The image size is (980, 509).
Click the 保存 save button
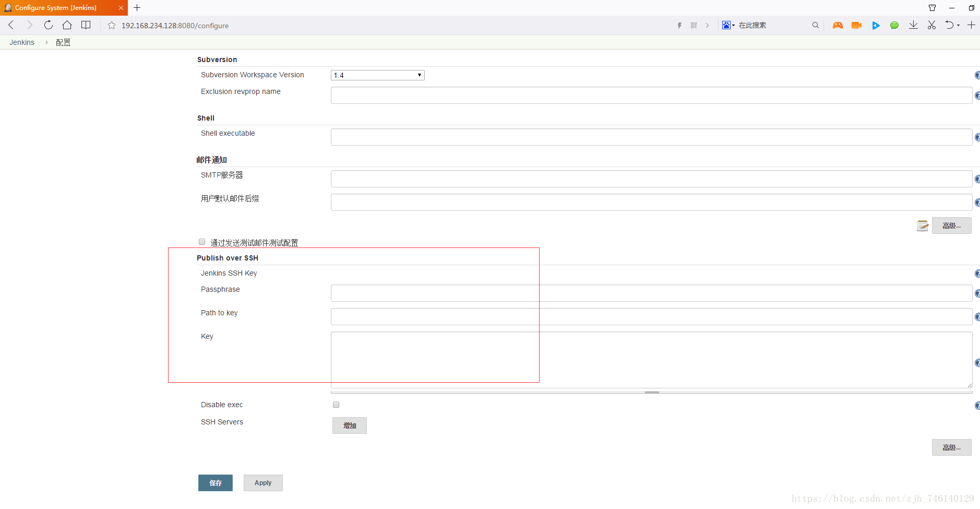click(216, 483)
